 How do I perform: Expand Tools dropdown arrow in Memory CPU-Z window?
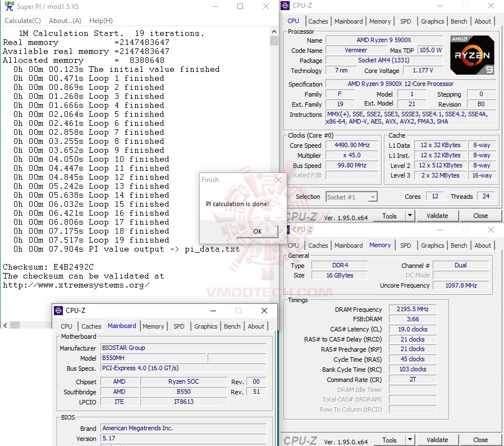410,440
